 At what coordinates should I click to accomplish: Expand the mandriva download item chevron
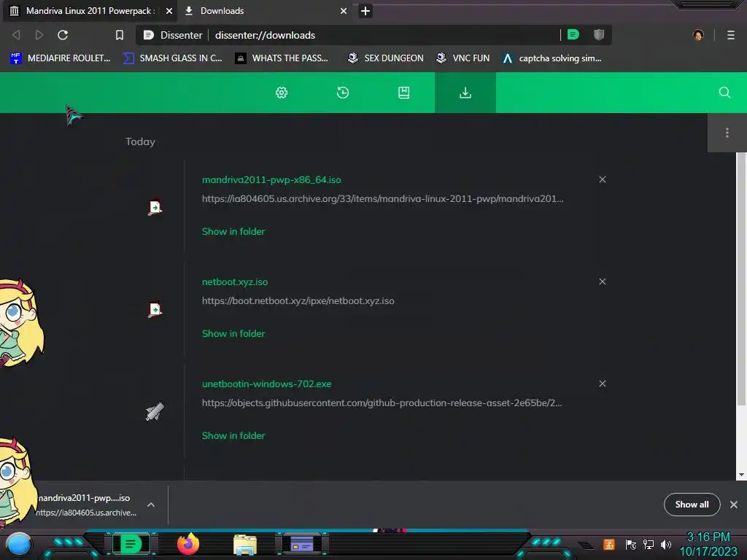pyautogui.click(x=150, y=505)
